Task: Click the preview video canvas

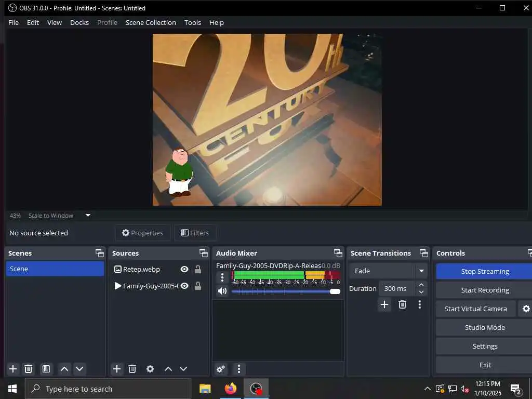Action: tap(267, 119)
